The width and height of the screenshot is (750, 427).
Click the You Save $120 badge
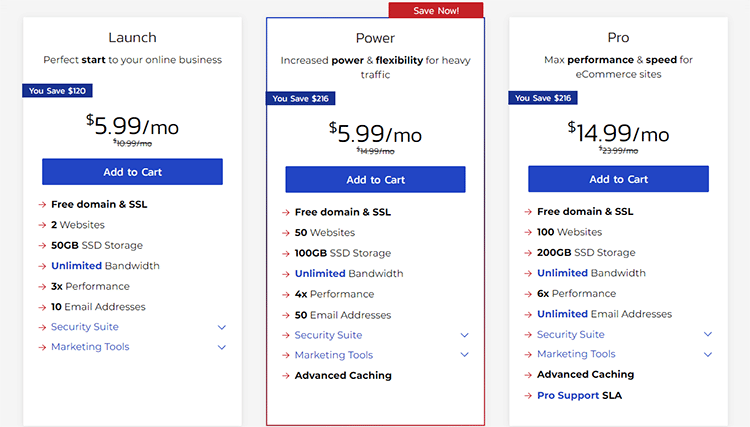click(x=56, y=91)
